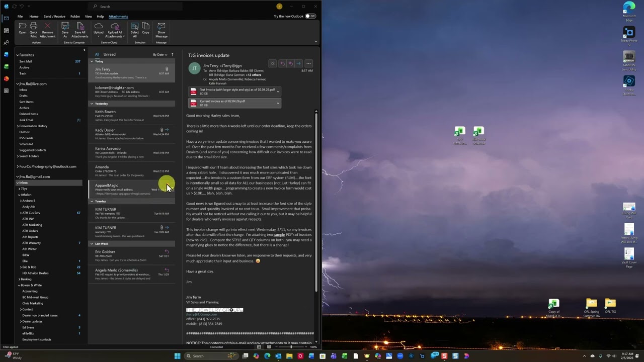Image resolution: width=644 pixels, height=362 pixels.
Task: Open the selected attachment via ribbon Open
Action: pyautogui.click(x=23, y=29)
